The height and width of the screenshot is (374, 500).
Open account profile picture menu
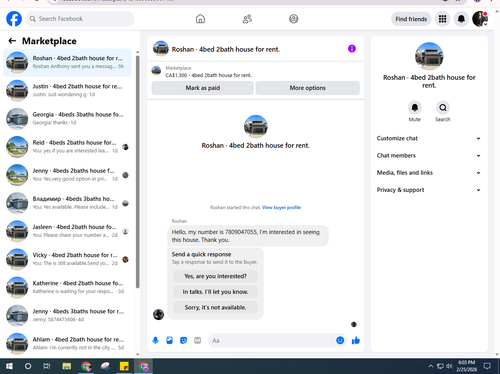point(480,19)
